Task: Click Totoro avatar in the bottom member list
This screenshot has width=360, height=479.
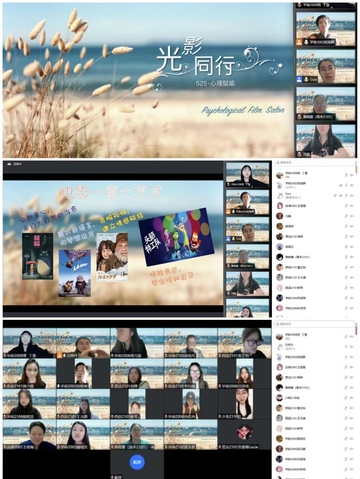Action: point(279,346)
